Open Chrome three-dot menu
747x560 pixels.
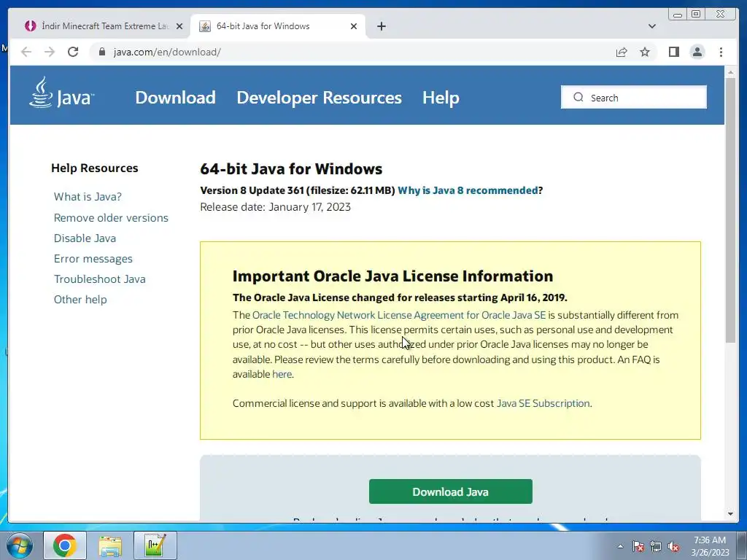click(721, 52)
